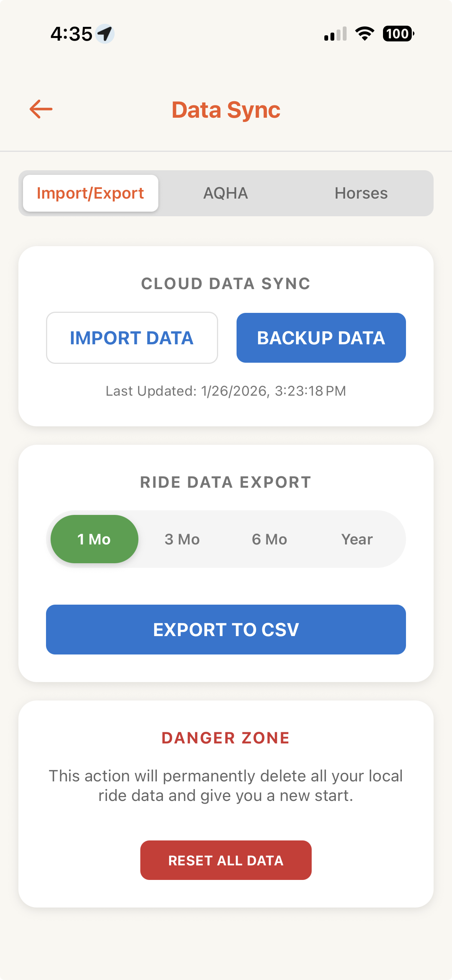Screen dimensions: 452x980
Task: Click the back arrow to leave Data Sync
Action: [x=41, y=109]
